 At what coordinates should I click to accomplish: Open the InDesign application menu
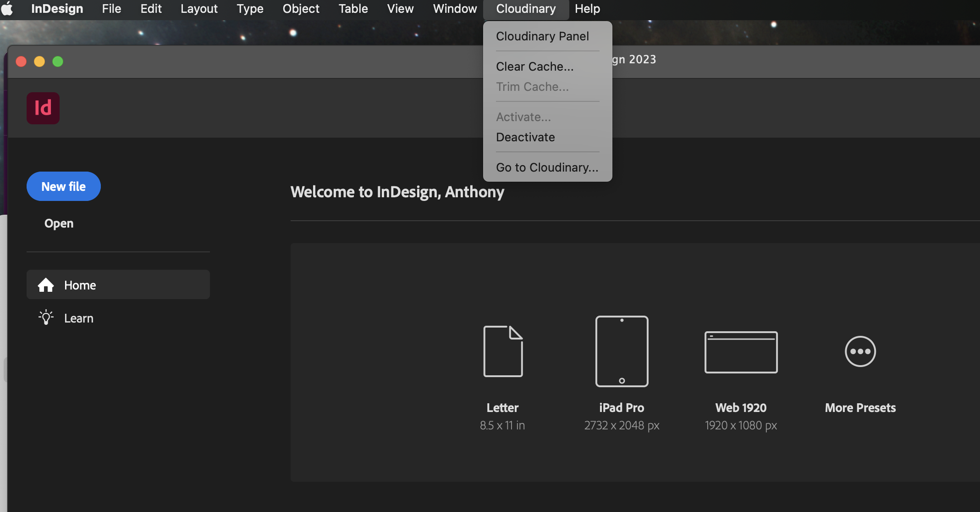(57, 9)
